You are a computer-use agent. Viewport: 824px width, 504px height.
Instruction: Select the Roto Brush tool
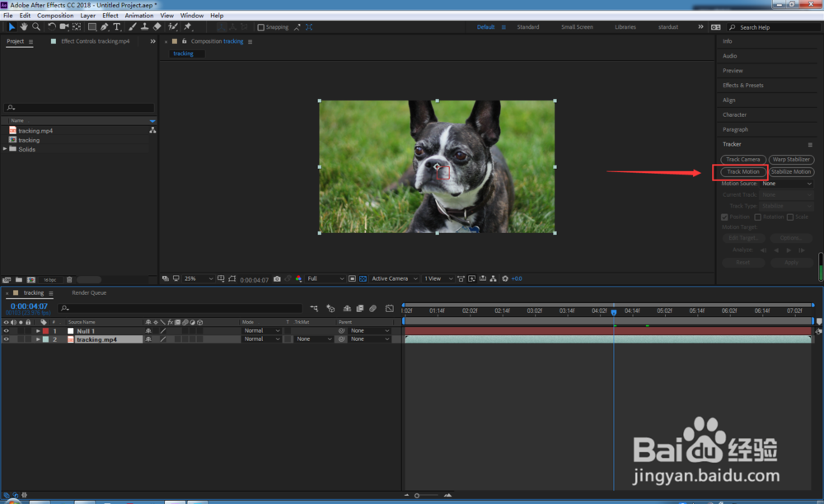[x=172, y=27]
